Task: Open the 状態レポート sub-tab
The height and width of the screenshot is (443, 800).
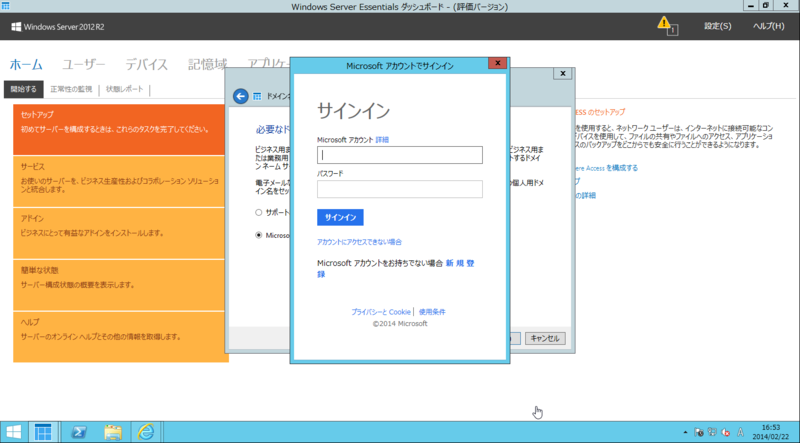Action: click(124, 89)
